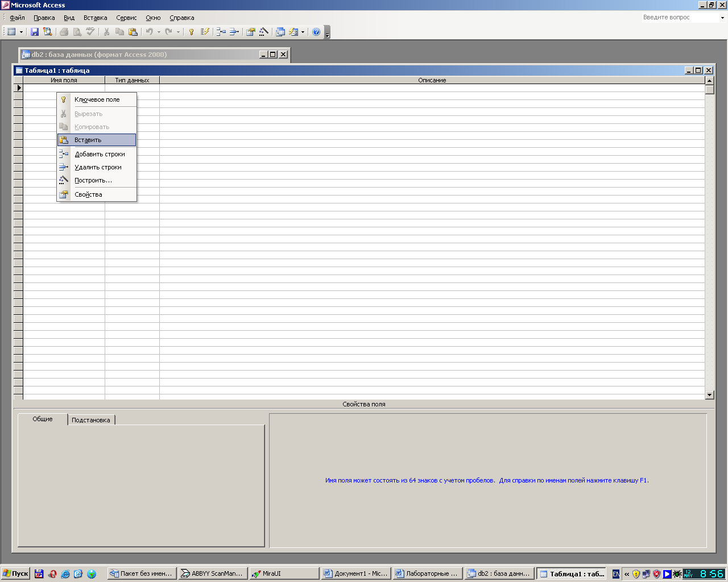Click the New Object toolbar icon
This screenshot has width=728, height=582.
click(x=293, y=32)
